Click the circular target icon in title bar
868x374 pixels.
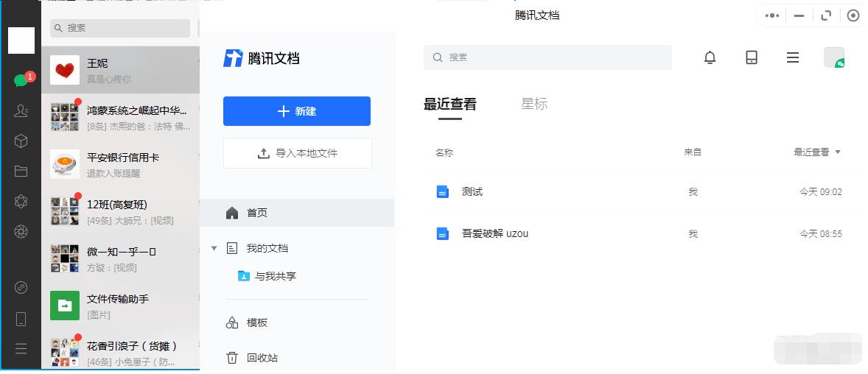853,15
